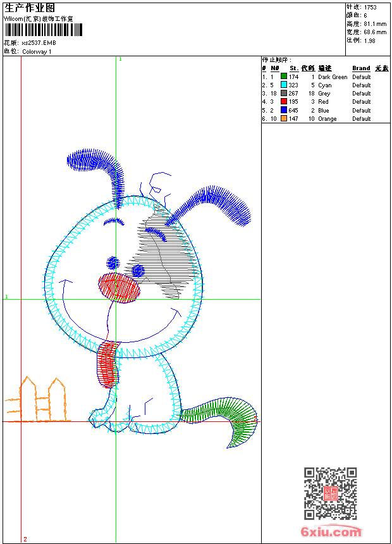Click the Dark Green color swatch
Screen dimensions: 392x544
click(284, 77)
